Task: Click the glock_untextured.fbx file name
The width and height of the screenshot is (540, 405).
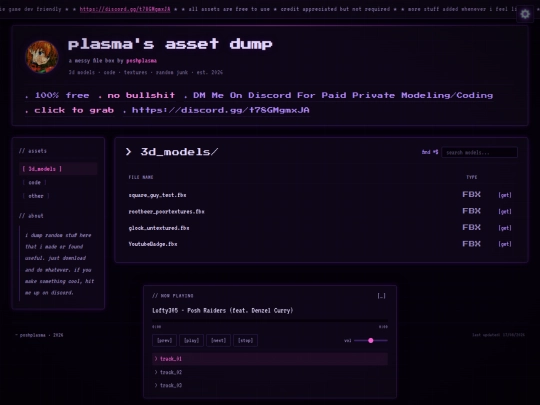Action: click(x=159, y=228)
